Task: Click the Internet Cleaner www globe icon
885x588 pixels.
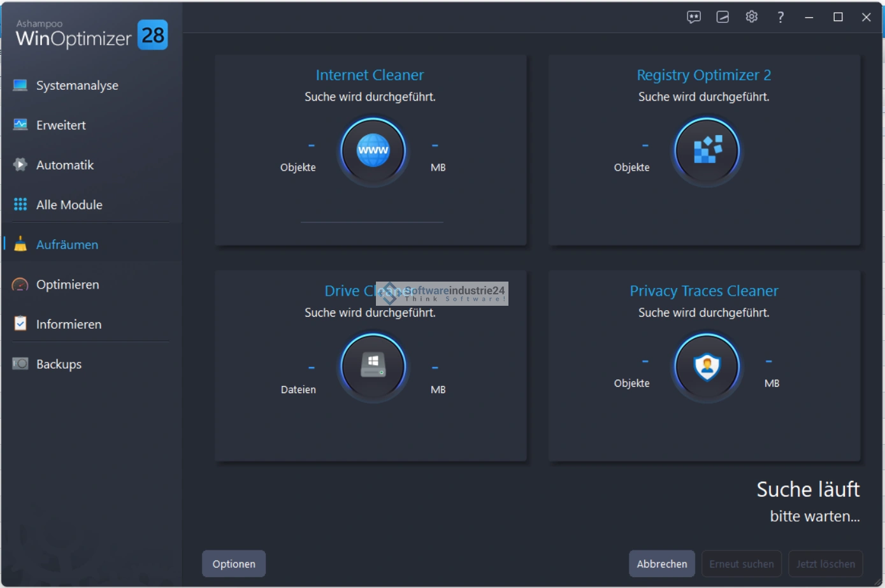Action: click(373, 151)
